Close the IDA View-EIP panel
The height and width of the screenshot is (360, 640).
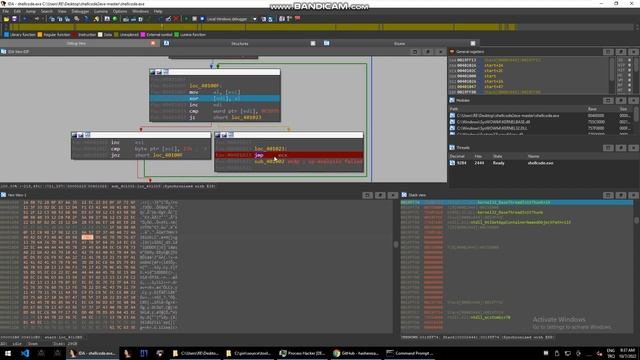coord(440,52)
